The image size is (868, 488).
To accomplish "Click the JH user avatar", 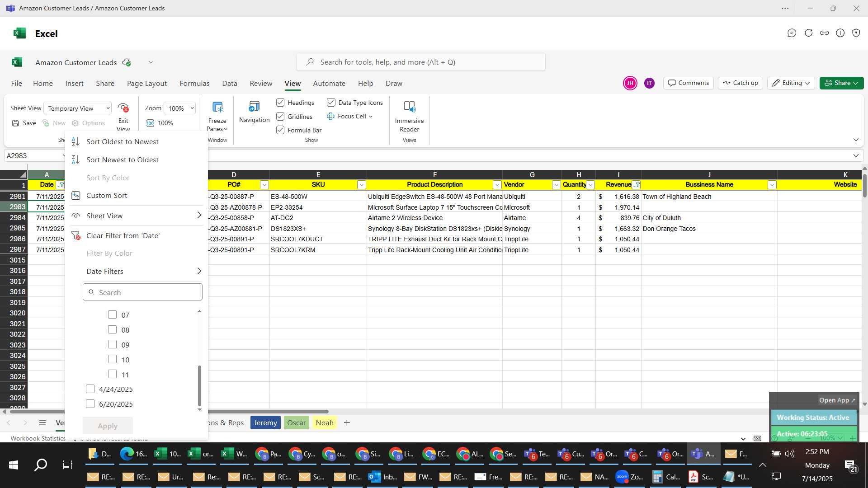I will point(630,83).
